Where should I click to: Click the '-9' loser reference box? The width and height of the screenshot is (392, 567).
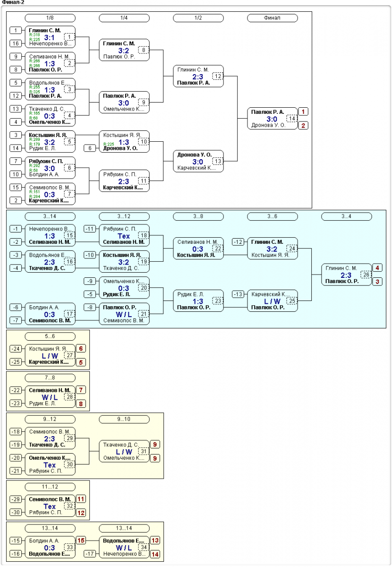coord(91,281)
